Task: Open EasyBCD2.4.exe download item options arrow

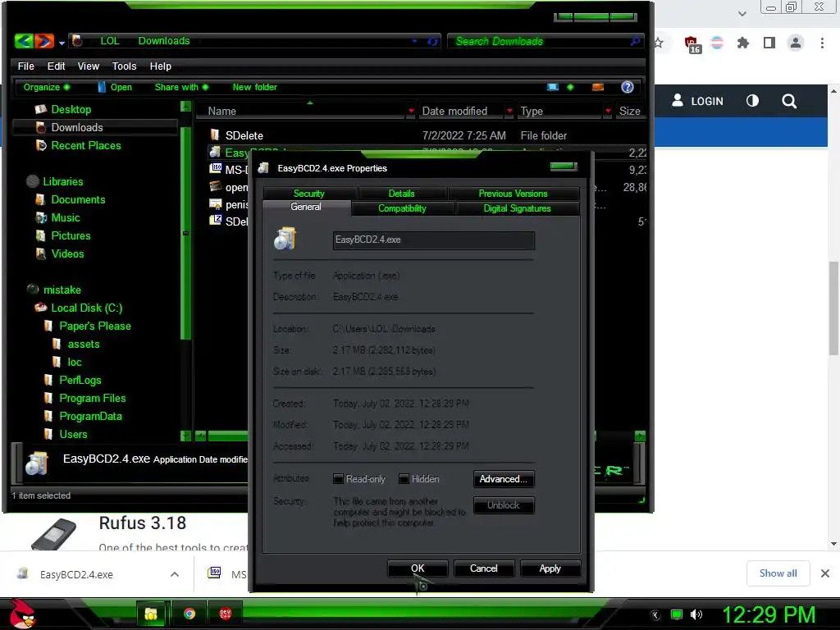Action: coord(175,574)
